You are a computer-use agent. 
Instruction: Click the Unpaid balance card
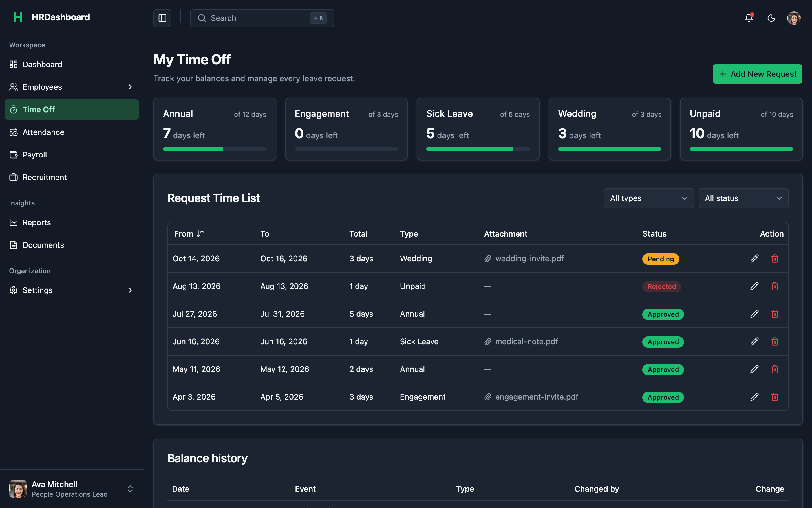point(741,129)
